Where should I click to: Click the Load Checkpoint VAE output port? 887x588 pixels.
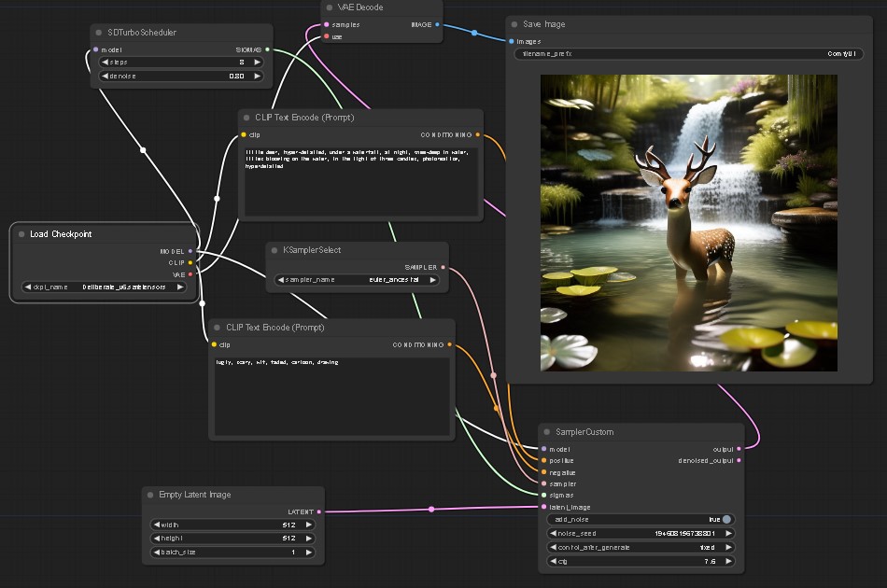[x=190, y=274]
